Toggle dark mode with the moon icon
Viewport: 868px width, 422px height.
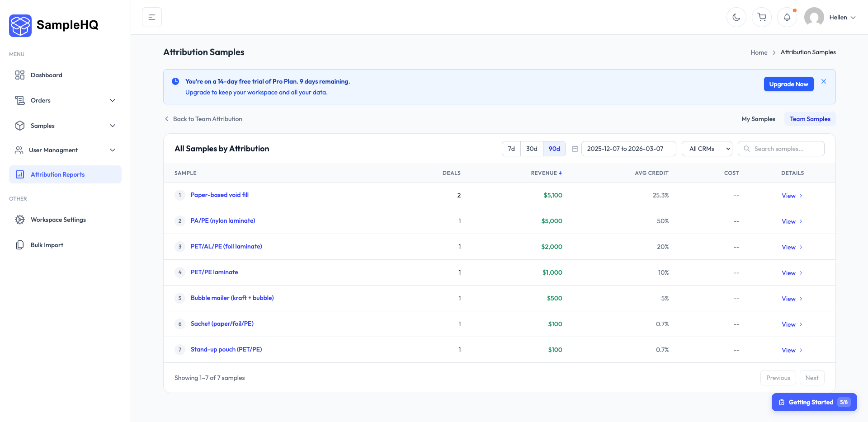click(x=736, y=17)
